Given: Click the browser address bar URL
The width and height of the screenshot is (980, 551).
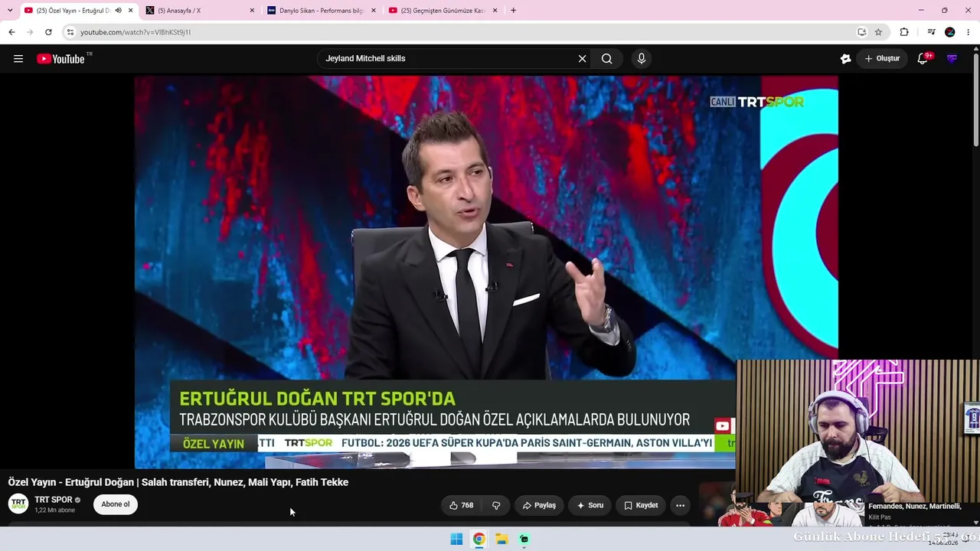Looking at the screenshot, I should point(136,32).
